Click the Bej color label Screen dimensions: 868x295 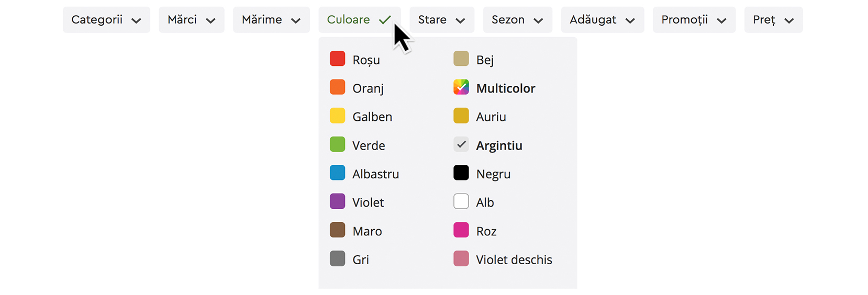485,60
